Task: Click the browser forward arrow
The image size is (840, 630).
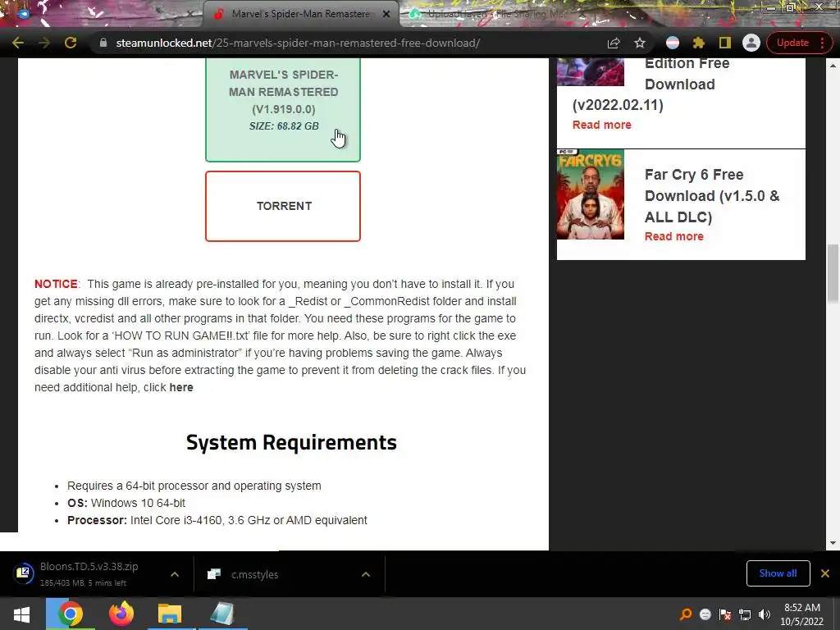Action: (x=44, y=43)
